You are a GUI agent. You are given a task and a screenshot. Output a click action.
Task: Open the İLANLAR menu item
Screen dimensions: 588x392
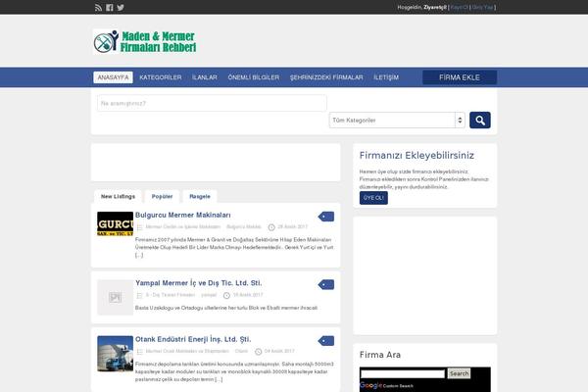click(x=205, y=77)
